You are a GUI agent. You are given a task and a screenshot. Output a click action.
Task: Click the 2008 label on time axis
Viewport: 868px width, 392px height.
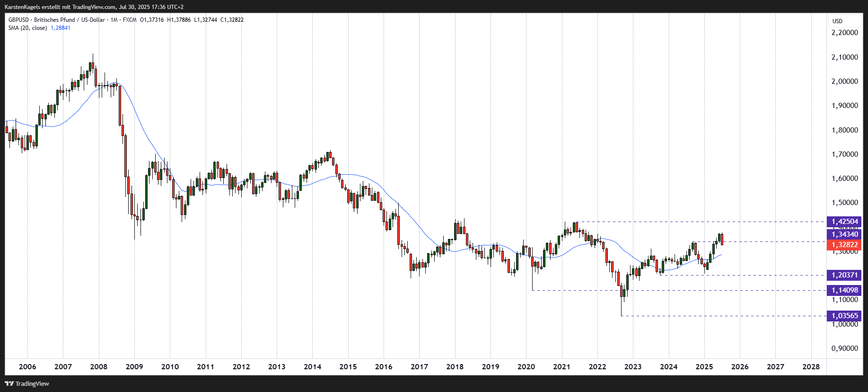pos(99,366)
